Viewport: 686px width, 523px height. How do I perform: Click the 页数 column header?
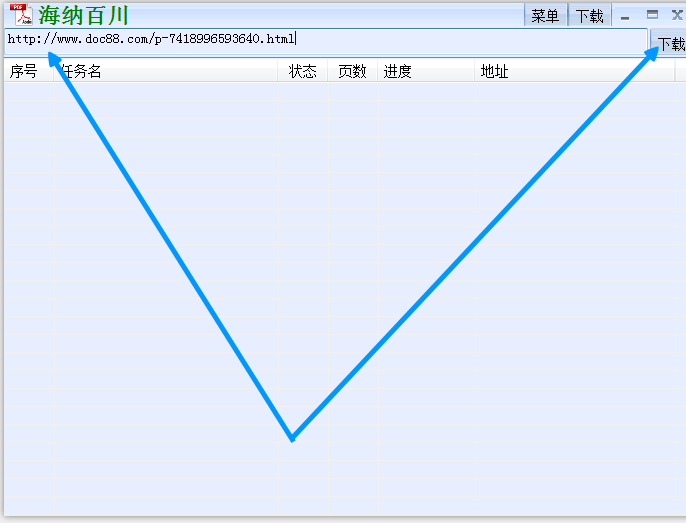coord(353,71)
